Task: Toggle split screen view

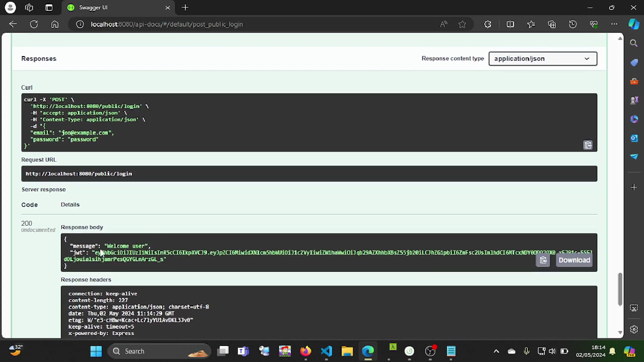Action: pos(510,24)
